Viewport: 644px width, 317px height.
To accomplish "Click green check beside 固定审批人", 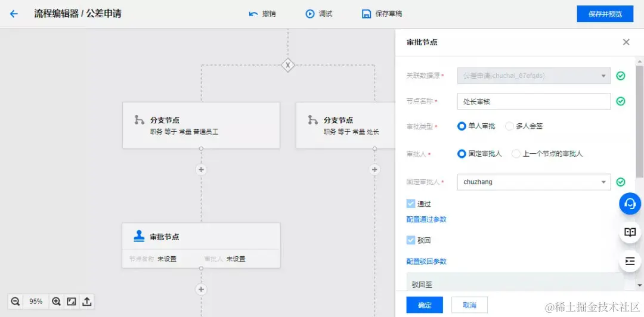I will click(x=621, y=182).
